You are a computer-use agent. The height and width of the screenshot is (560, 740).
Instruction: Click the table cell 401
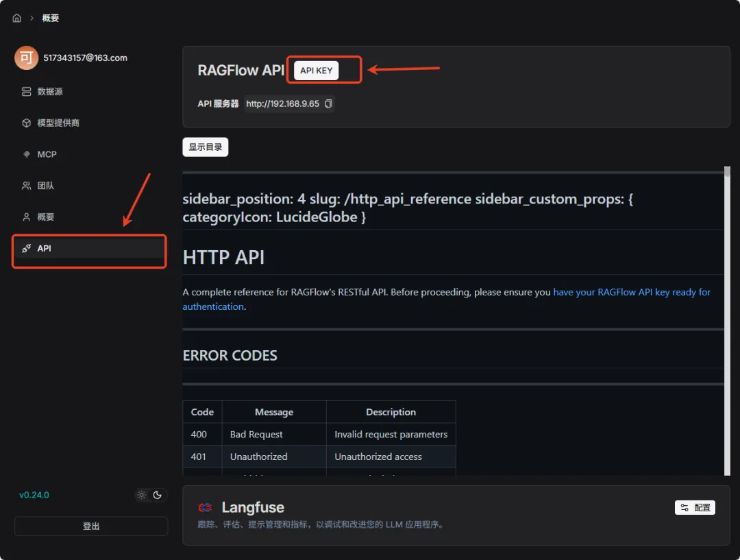click(202, 456)
